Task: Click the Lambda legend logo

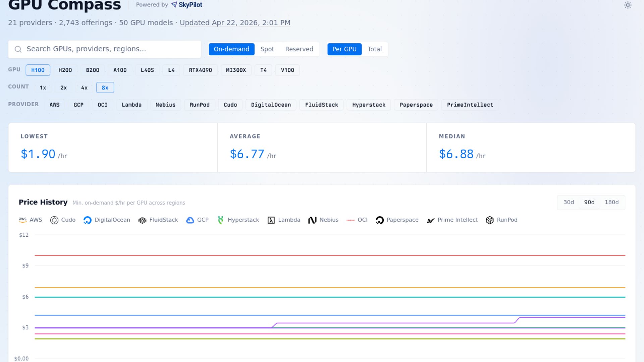Action: click(x=271, y=220)
